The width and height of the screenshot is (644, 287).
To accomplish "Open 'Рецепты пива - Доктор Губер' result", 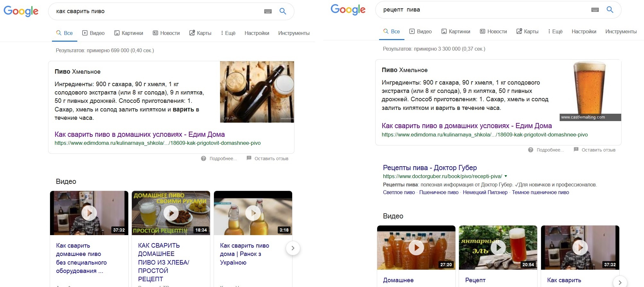I will click(430, 168).
